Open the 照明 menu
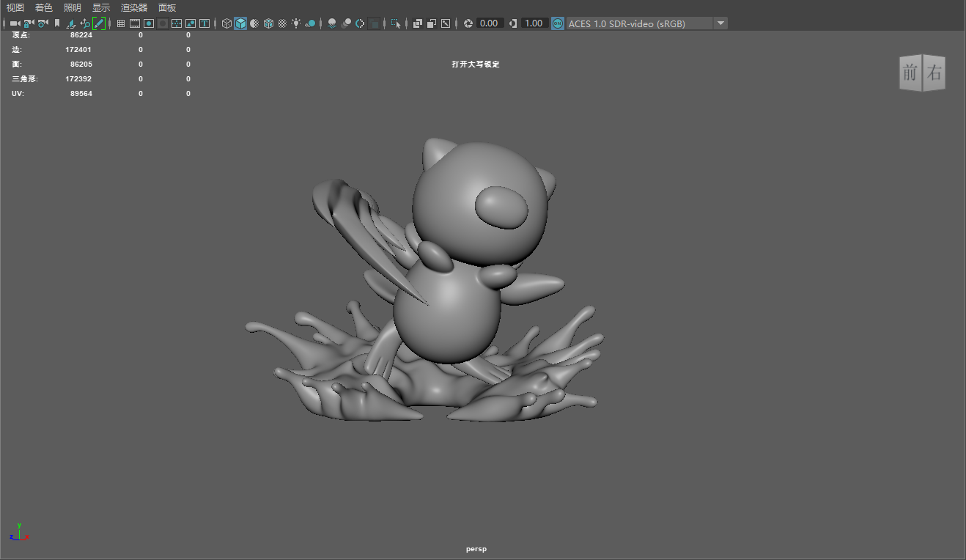966x560 pixels. tap(73, 7)
